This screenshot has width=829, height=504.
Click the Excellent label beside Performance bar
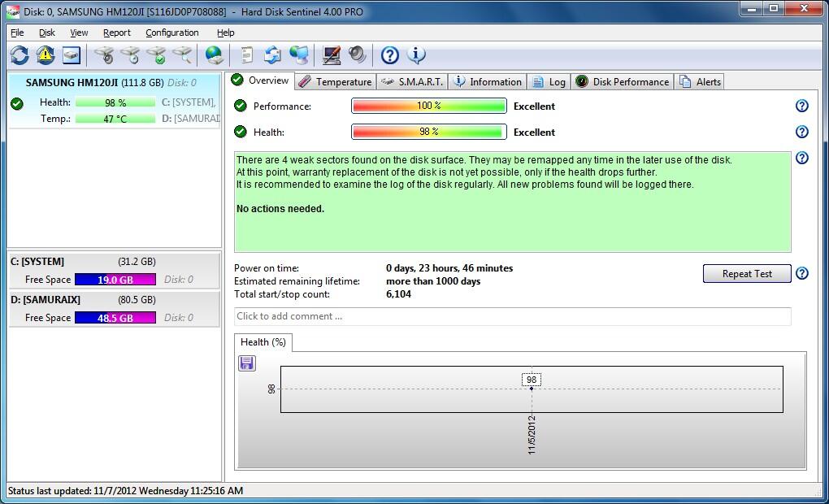[534, 106]
